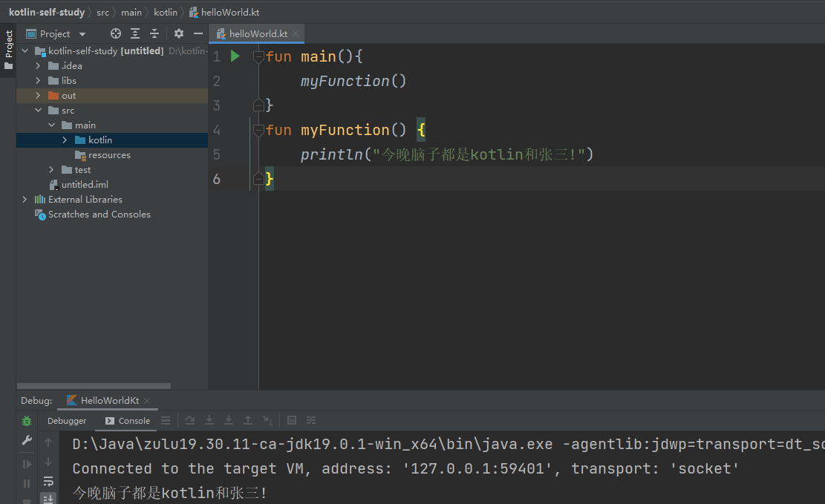
Task: Click the rerun debug bug icon
Action: 27,421
